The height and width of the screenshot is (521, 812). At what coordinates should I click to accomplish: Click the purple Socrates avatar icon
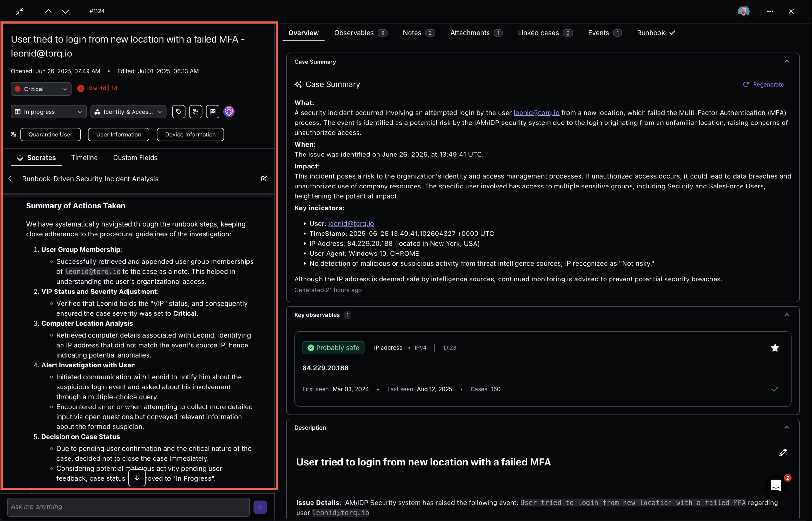coord(229,112)
